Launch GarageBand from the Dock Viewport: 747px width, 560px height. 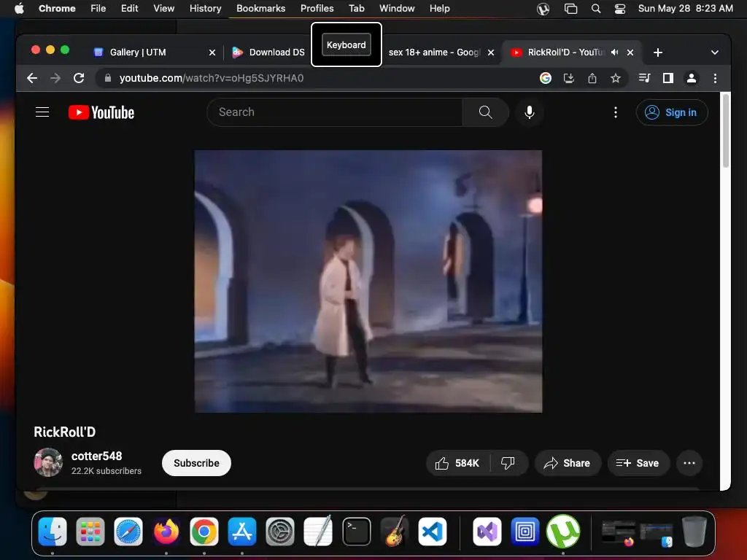pos(395,531)
